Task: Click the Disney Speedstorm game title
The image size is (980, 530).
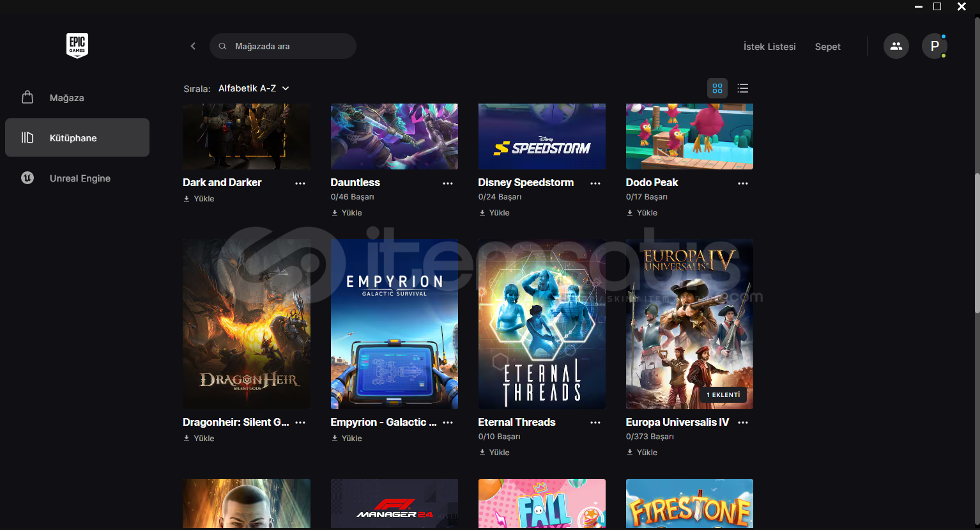Action: coord(526,182)
